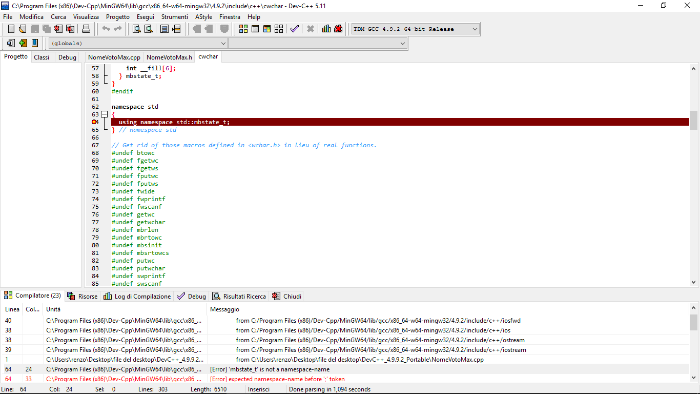Select the cwchar editor tab
700x394 pixels.
point(208,57)
